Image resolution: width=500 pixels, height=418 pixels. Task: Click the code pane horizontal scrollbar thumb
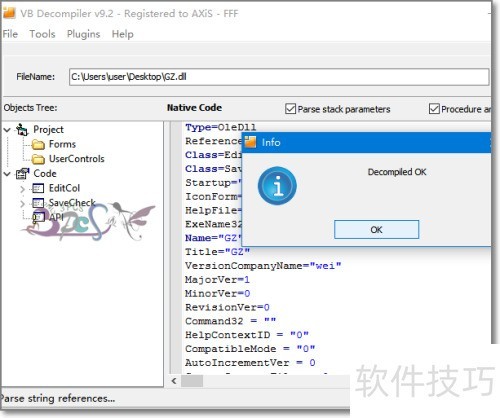(192, 381)
